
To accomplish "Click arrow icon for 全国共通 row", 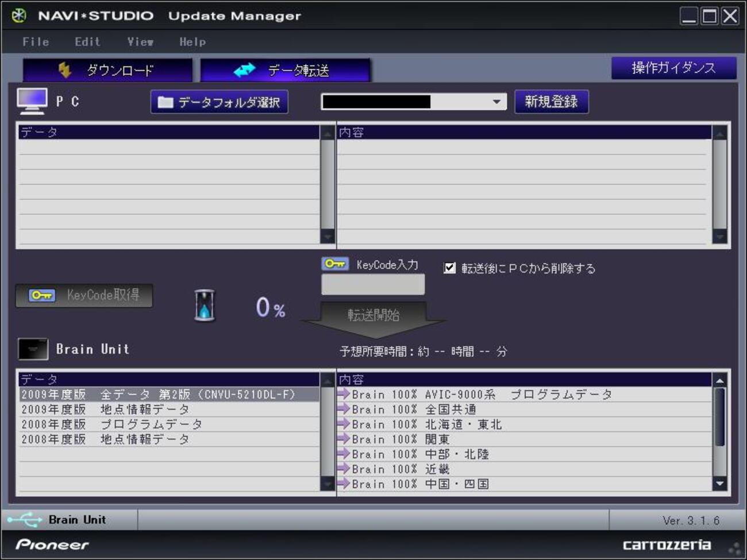I will click(344, 409).
